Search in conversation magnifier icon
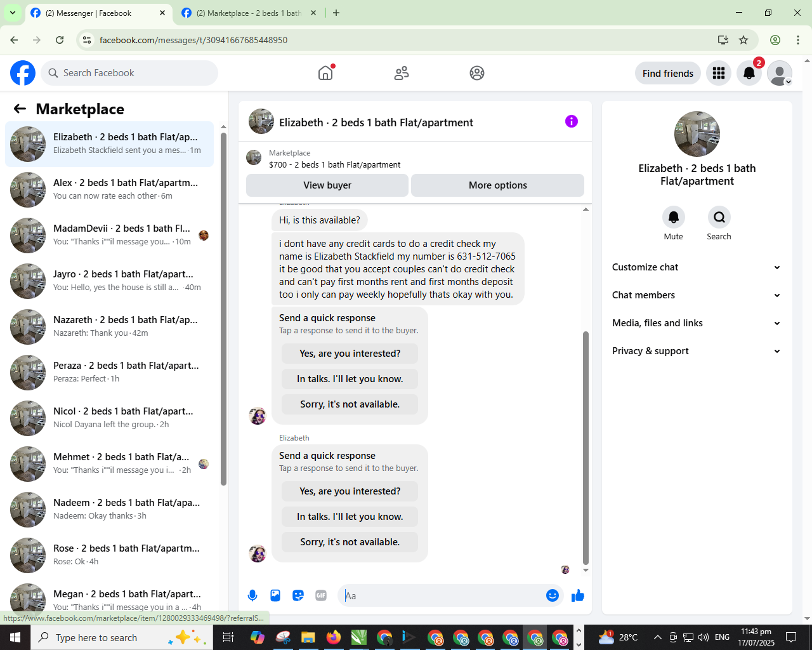Screen dimensions: 812x650 click(x=719, y=217)
